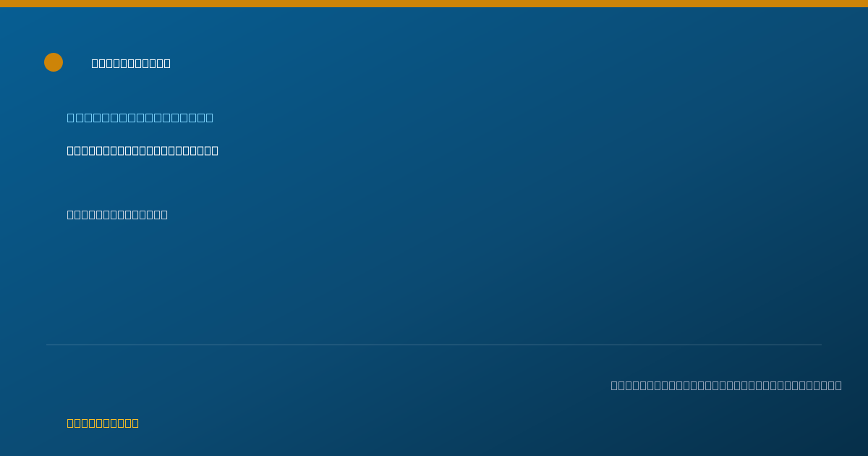Click the start of the third white text line
868x456 pixels.
coord(70,214)
